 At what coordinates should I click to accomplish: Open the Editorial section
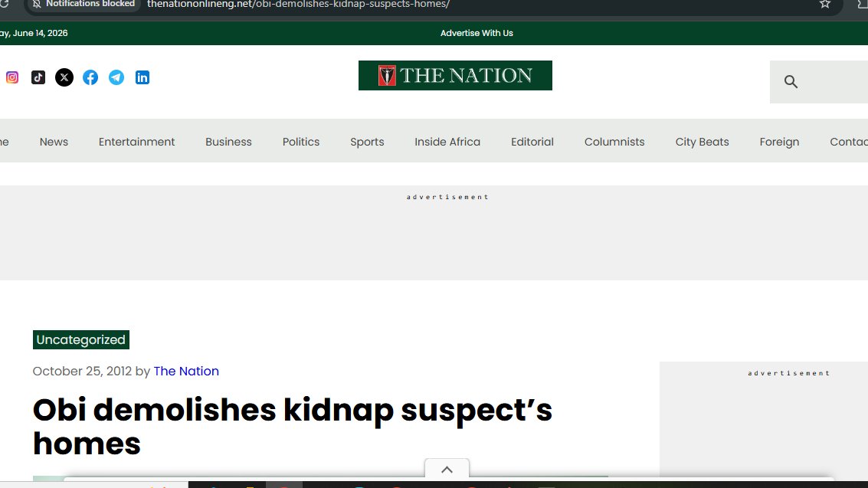(x=532, y=142)
